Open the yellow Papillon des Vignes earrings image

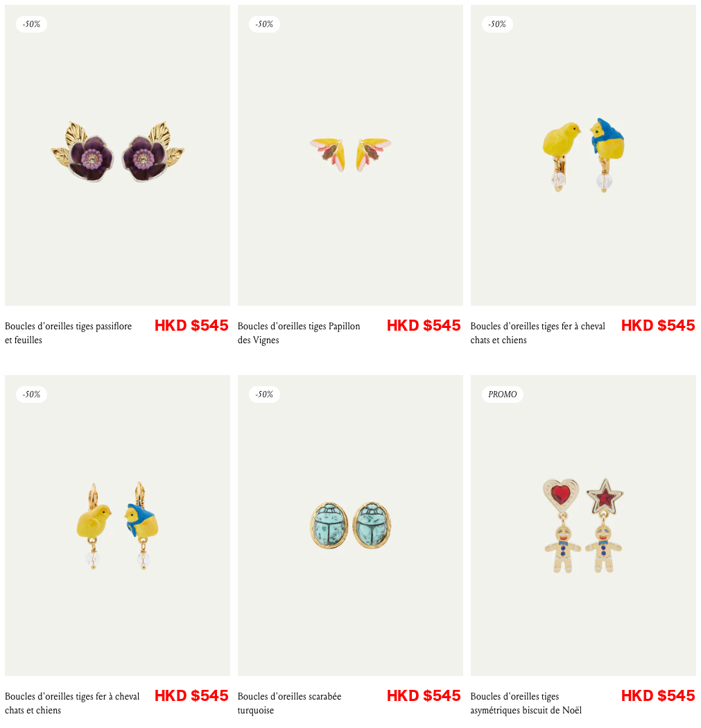(350, 155)
